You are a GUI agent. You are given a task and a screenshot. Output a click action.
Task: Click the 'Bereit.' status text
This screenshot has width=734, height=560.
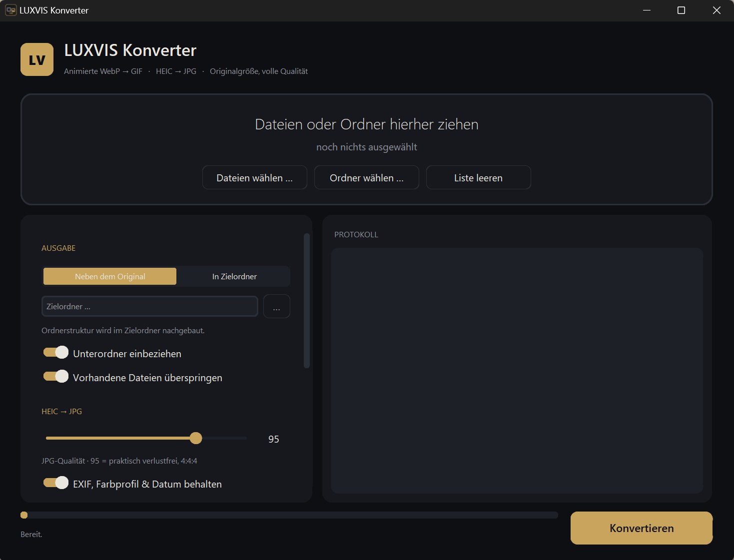31,534
